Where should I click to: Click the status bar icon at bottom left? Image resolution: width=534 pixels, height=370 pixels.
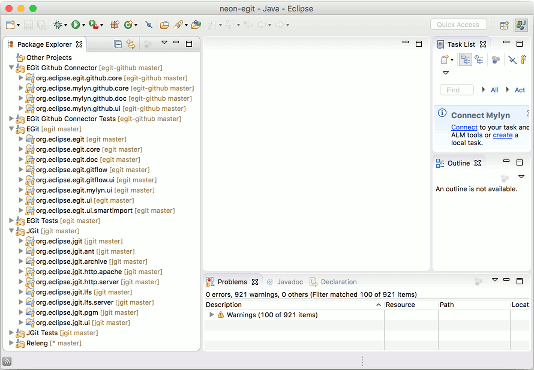(x=7, y=361)
